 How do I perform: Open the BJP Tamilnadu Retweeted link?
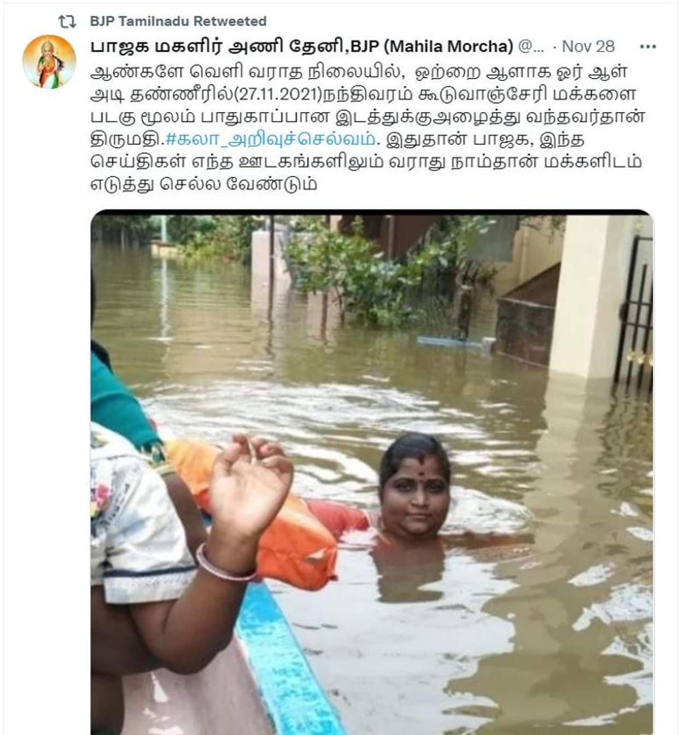(x=178, y=21)
